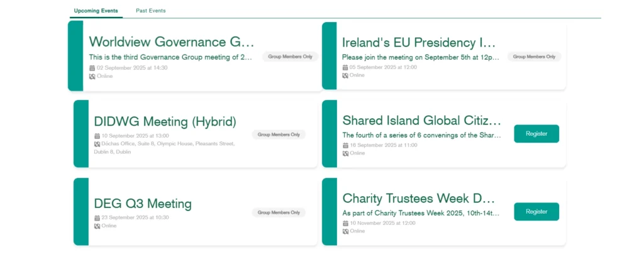The width and height of the screenshot is (644, 257).
Task: Open Ireland's EU Presidency event title
Action: tap(419, 43)
